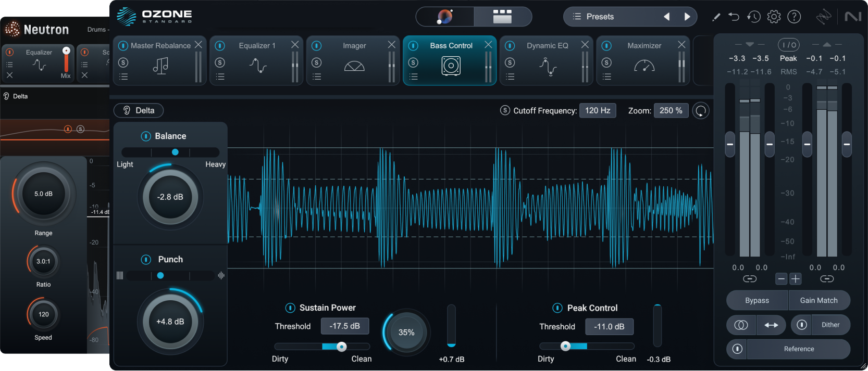The height and width of the screenshot is (371, 868).
Task: Toggle the Reference power icon
Action: tap(737, 349)
